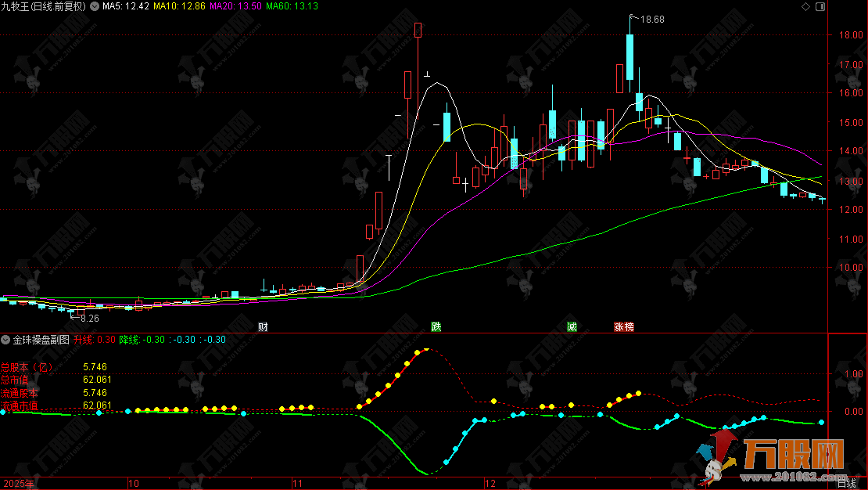Image resolution: width=868 pixels, height=490 pixels.
Task: Click the 升线 indicator value label
Action: [x=95, y=340]
